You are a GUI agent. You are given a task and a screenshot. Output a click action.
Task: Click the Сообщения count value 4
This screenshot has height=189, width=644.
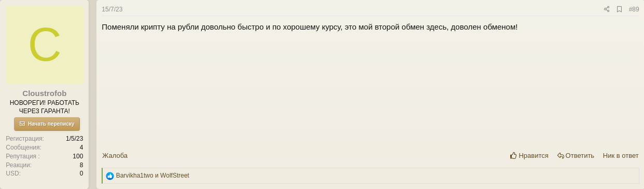(x=81, y=147)
